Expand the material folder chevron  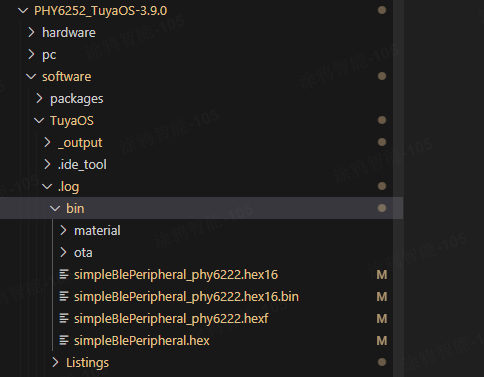point(63,231)
